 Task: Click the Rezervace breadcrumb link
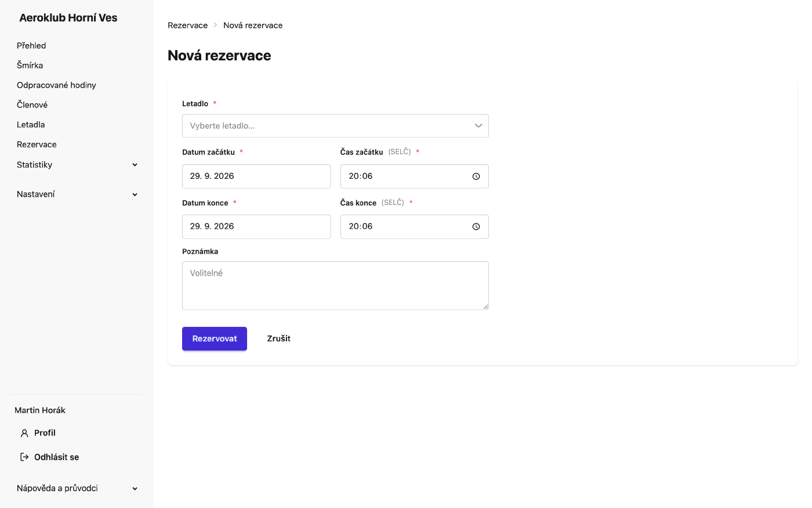tap(187, 26)
